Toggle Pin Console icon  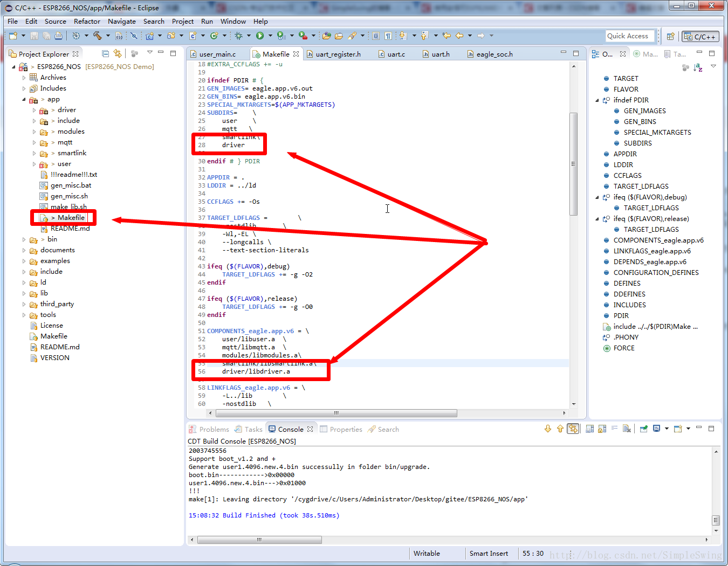644,429
